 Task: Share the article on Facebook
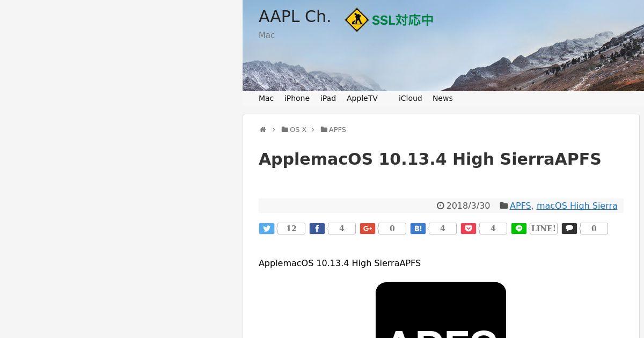317,229
